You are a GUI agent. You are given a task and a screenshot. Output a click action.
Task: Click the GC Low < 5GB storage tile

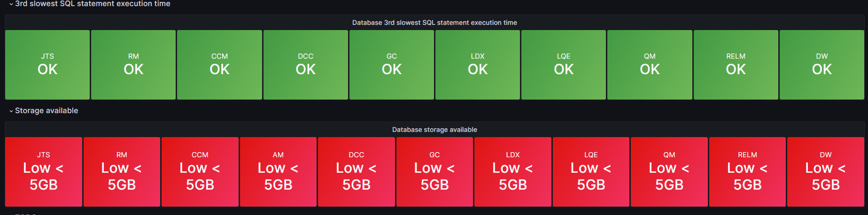[x=434, y=172]
